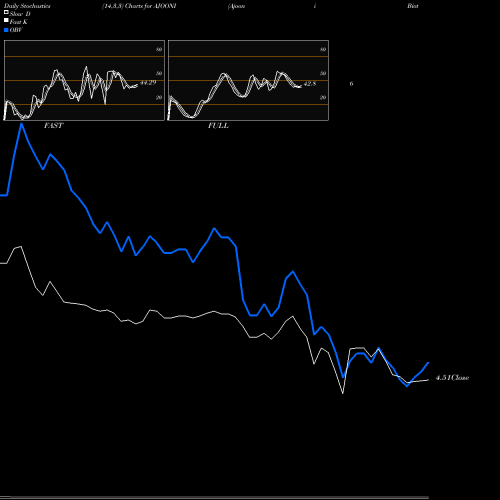Click the FAST chart label
Screen dimensions: 500x500
53,126
